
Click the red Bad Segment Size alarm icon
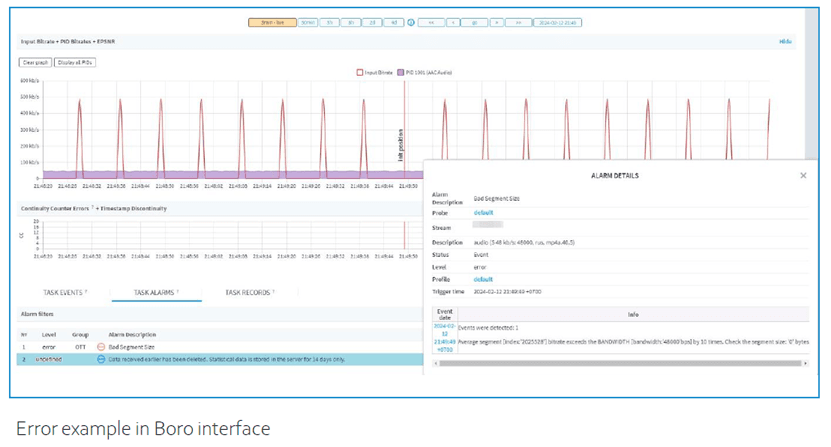[x=101, y=346]
